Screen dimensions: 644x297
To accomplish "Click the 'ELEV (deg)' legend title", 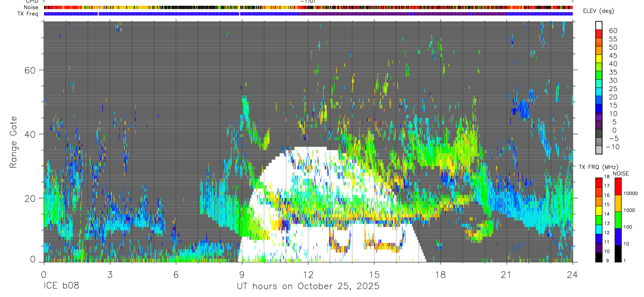I will [x=598, y=12].
